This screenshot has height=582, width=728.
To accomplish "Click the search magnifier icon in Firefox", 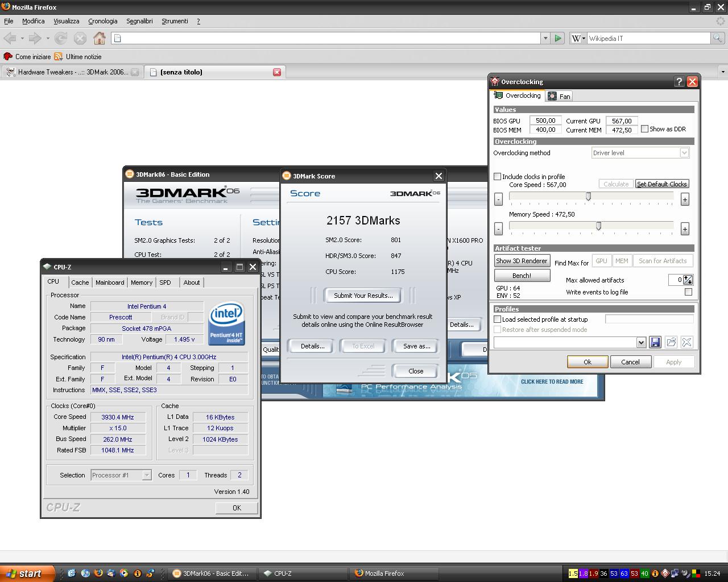I will (x=718, y=38).
